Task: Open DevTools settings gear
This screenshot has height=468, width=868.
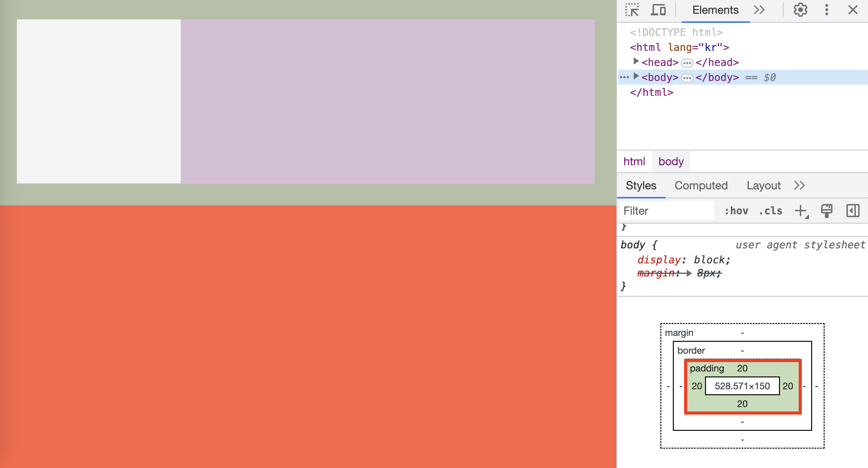Action: [x=800, y=10]
